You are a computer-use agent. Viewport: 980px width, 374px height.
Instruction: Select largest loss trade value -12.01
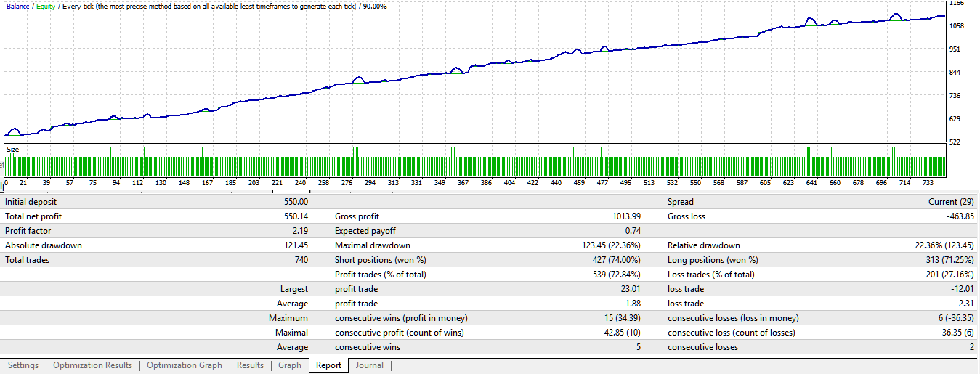[x=961, y=289]
